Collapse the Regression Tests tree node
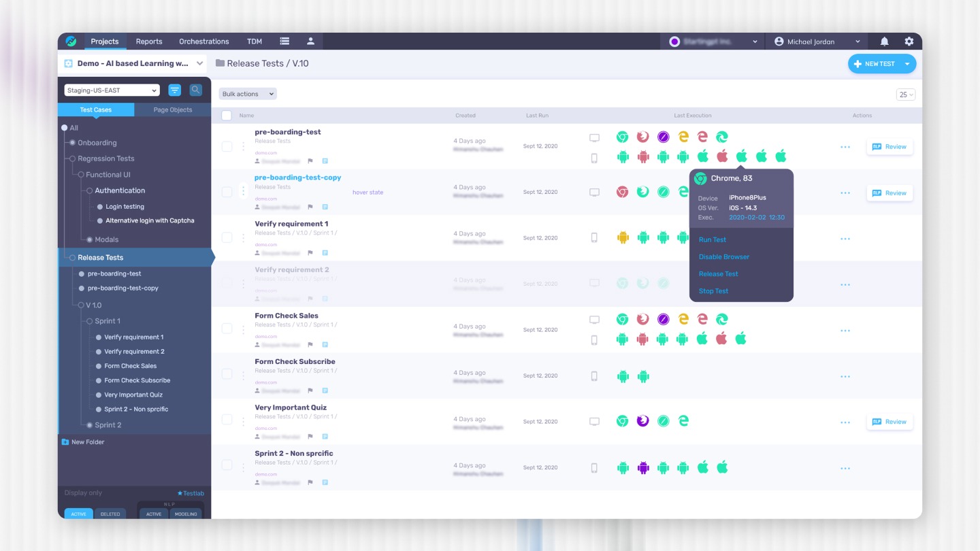The width and height of the screenshot is (980, 551). pyautogui.click(x=72, y=158)
